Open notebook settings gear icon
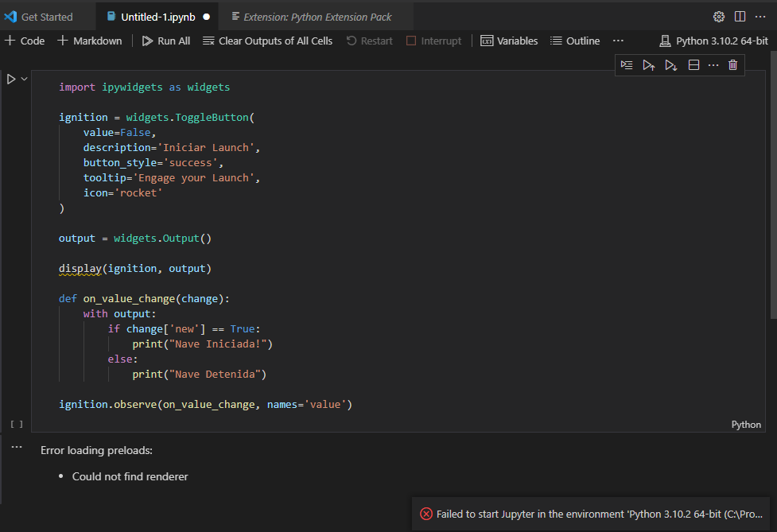777x532 pixels. tap(718, 17)
